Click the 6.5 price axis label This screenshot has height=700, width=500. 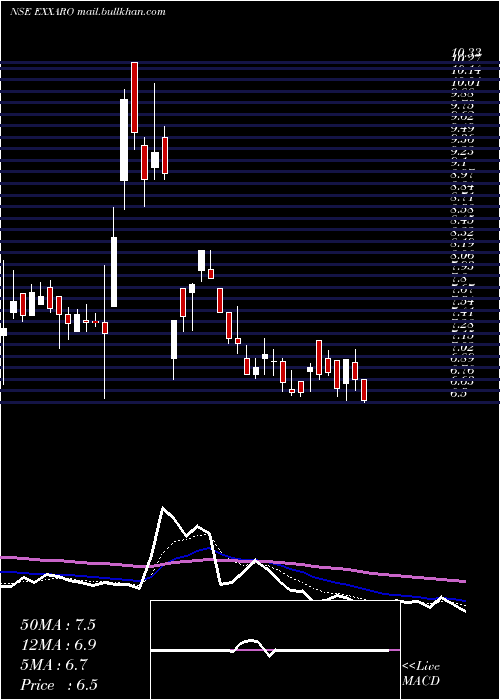(460, 394)
